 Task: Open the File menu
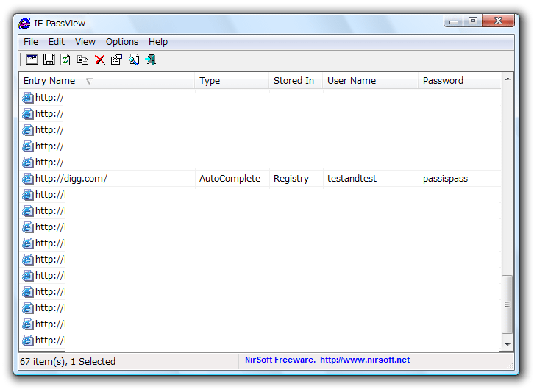[31, 42]
